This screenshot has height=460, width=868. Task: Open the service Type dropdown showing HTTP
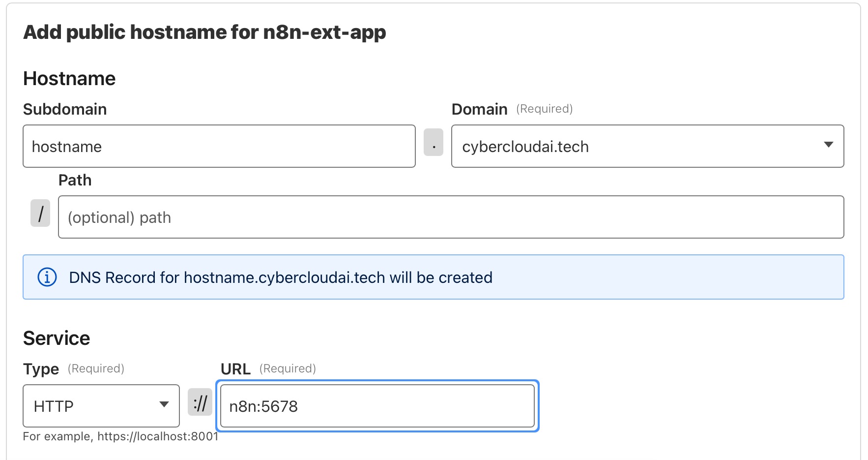pos(101,405)
